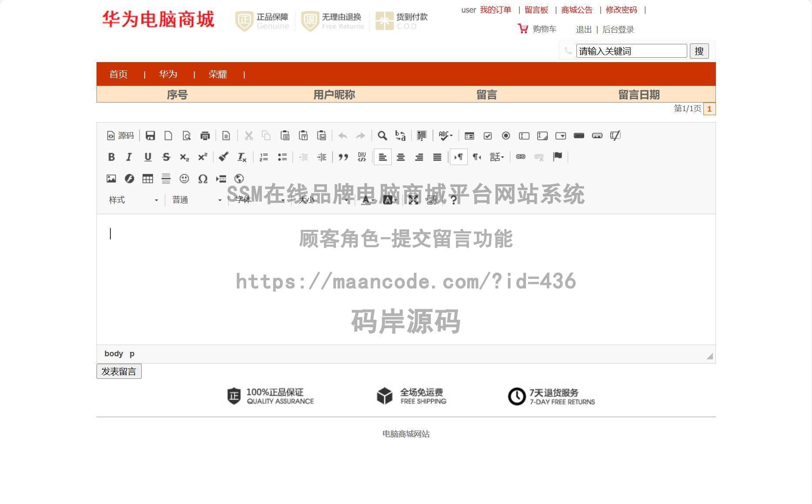Create a DIV container

click(362, 157)
